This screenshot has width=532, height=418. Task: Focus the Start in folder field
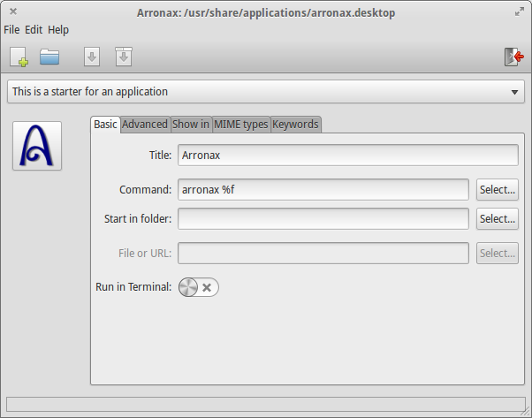tap(323, 219)
